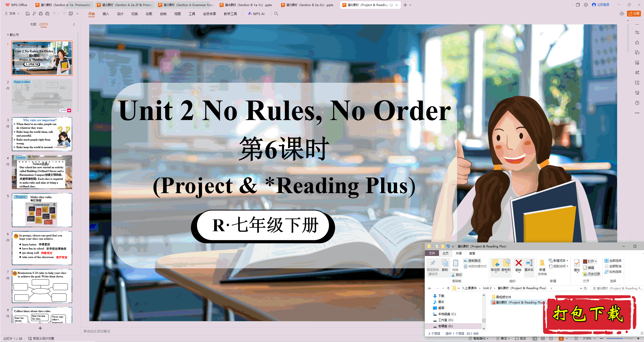Open the search magnifier in WPS ribbon

(x=276, y=14)
